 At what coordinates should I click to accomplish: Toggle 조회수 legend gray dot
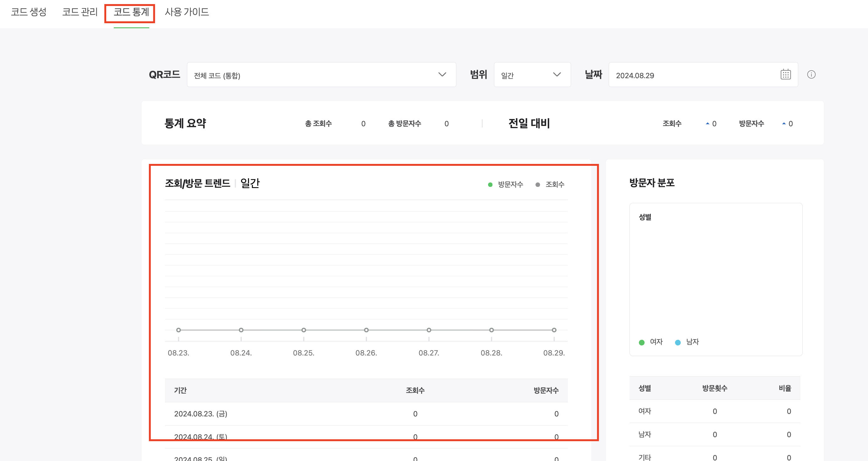(x=538, y=185)
